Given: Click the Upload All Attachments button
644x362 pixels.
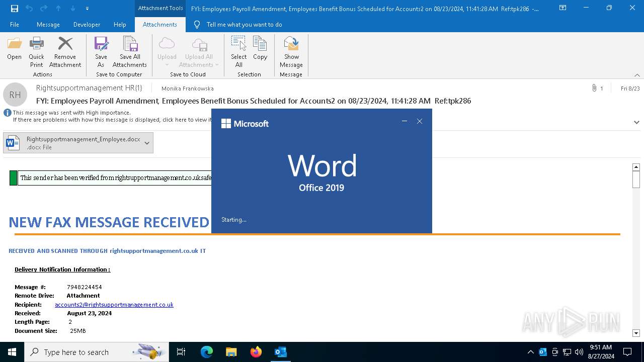Looking at the screenshot, I should (x=199, y=52).
